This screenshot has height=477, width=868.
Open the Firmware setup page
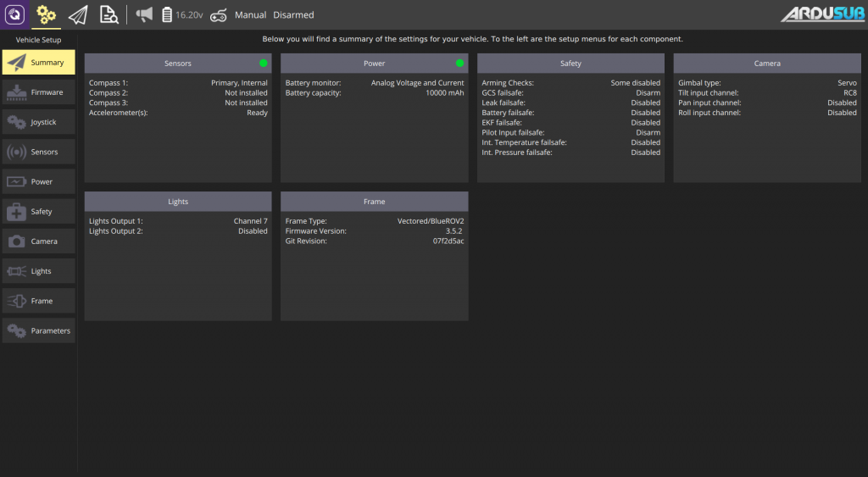(x=39, y=92)
